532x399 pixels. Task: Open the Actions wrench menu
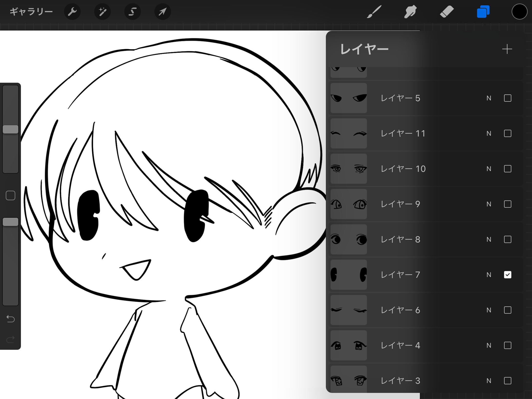click(72, 12)
